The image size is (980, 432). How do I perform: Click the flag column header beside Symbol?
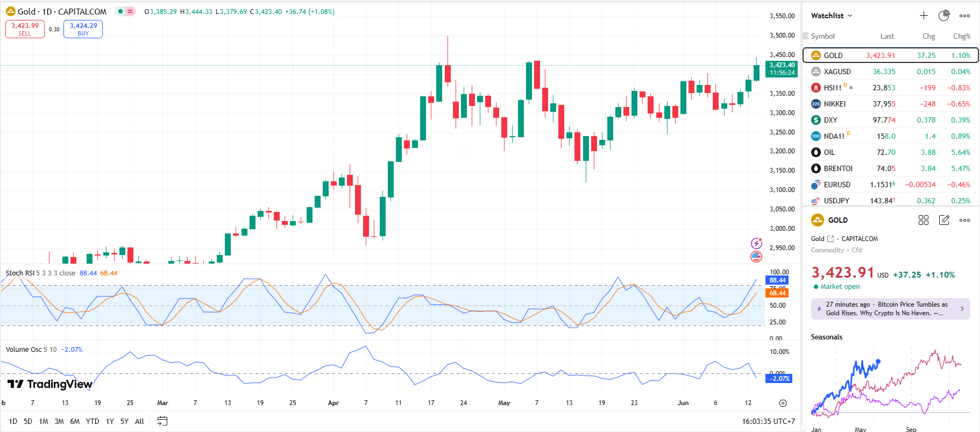806,36
